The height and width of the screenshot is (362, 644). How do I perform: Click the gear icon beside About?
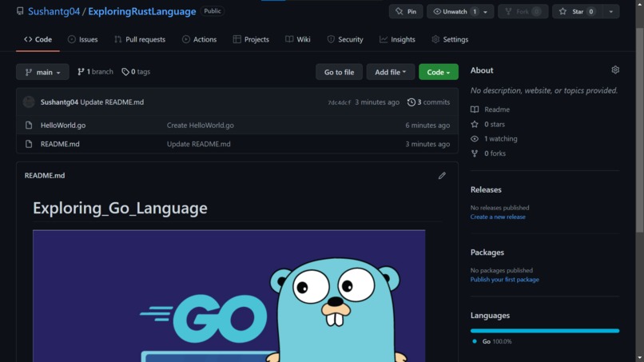pos(615,70)
